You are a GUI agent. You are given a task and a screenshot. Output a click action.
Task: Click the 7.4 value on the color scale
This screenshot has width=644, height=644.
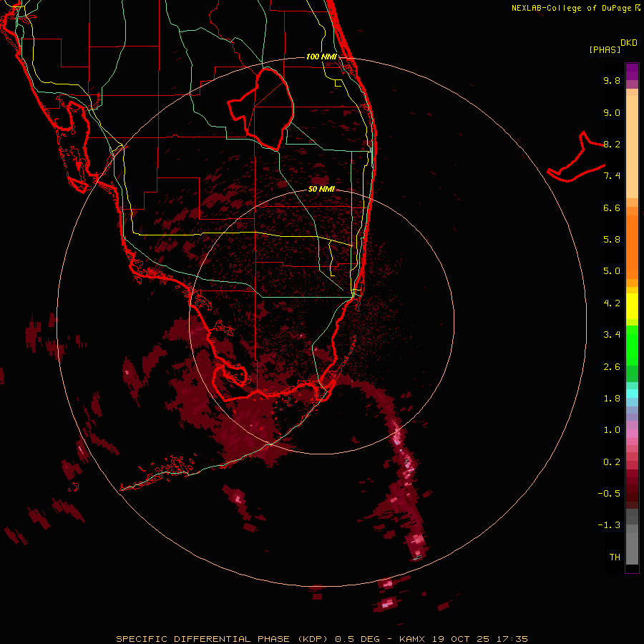(x=612, y=176)
